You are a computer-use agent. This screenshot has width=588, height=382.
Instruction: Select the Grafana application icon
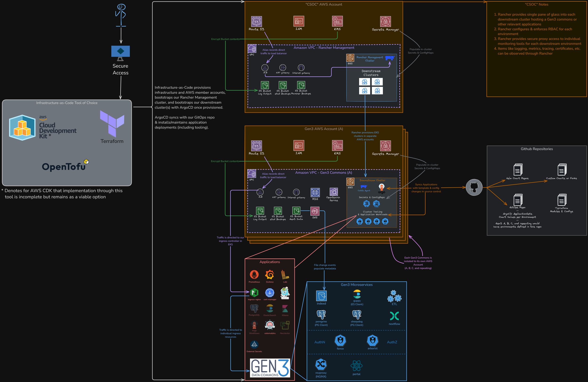point(270,274)
